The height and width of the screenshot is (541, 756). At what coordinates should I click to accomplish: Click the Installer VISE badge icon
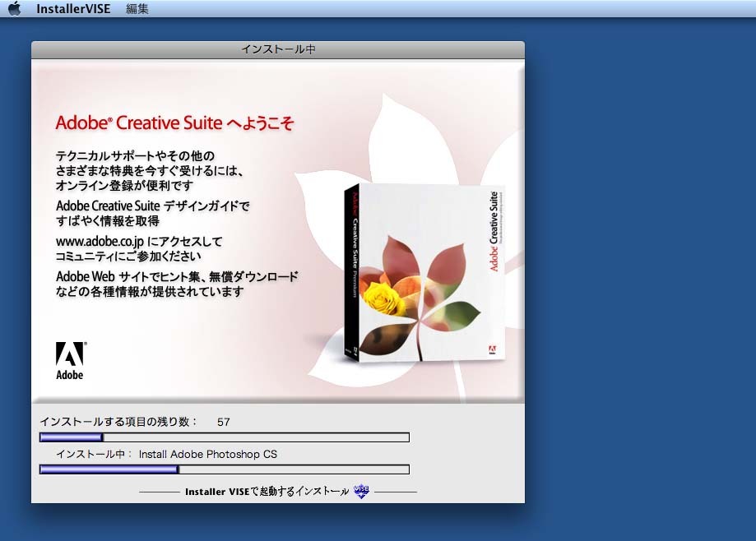(x=361, y=491)
